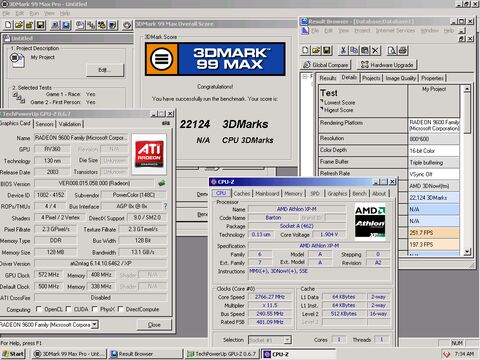This screenshot has width=480, height=360.
Task: Click the AMD Athlon logo in CPU-Z
Action: pos(370,221)
